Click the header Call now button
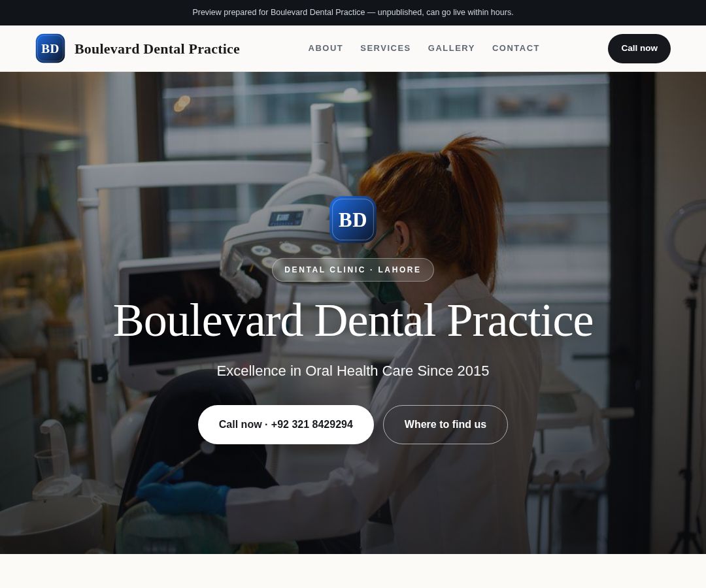The image size is (706, 588). pyautogui.click(x=639, y=48)
